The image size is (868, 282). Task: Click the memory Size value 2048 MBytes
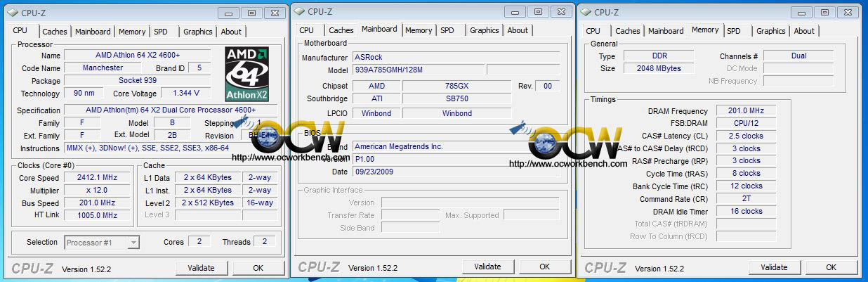coord(659,69)
